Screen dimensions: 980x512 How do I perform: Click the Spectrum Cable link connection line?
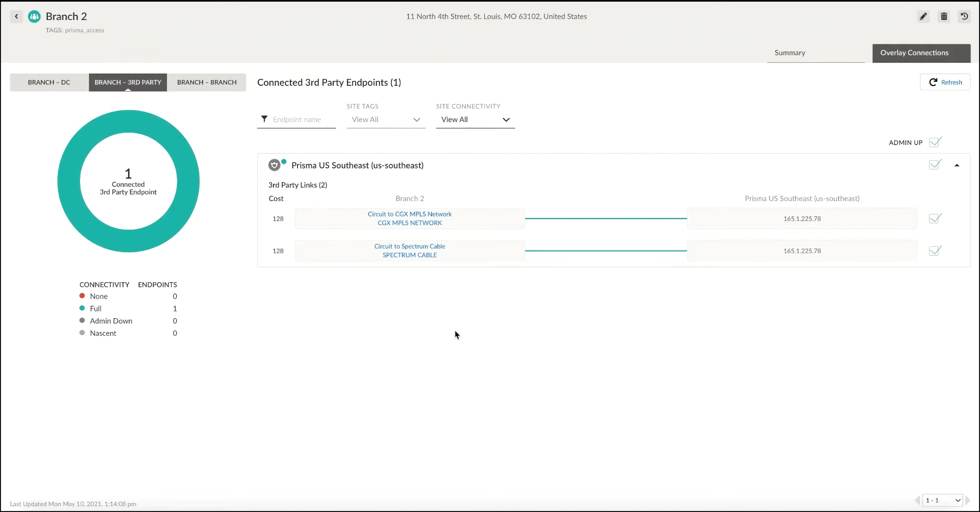click(x=606, y=251)
